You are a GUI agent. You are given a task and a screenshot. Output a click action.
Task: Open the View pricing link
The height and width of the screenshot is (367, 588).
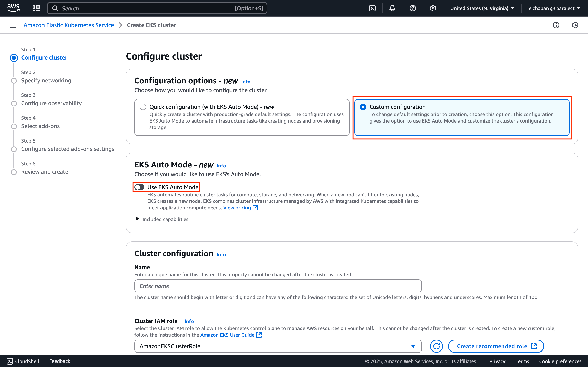coord(237,208)
